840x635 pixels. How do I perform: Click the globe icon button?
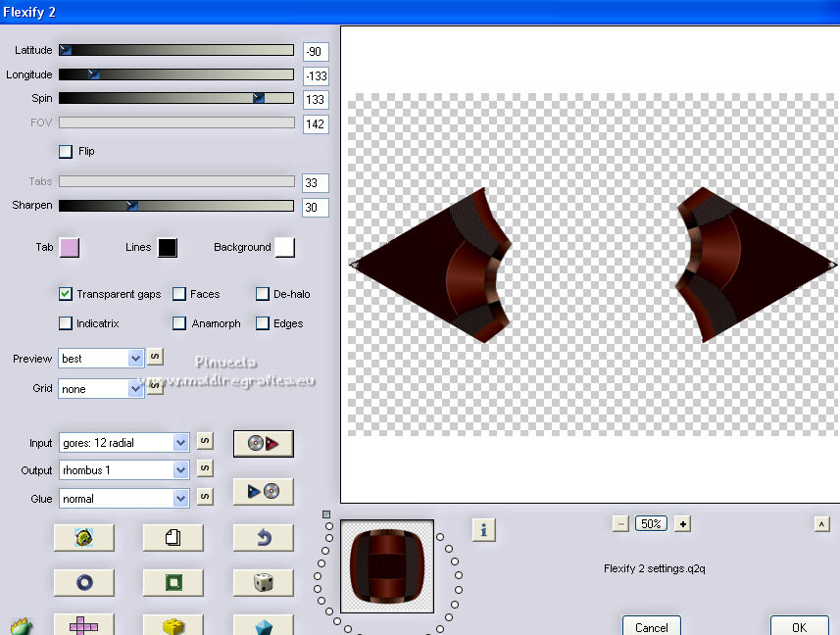pyautogui.click(x=84, y=538)
